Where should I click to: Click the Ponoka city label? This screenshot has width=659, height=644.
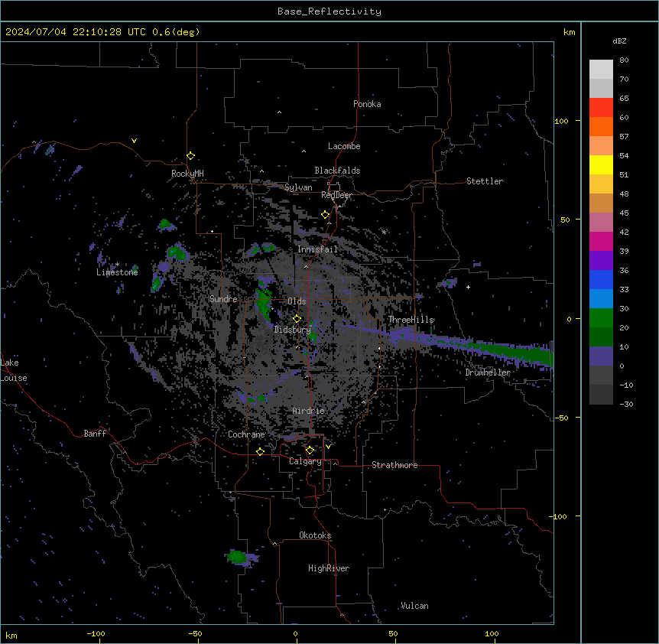point(367,104)
